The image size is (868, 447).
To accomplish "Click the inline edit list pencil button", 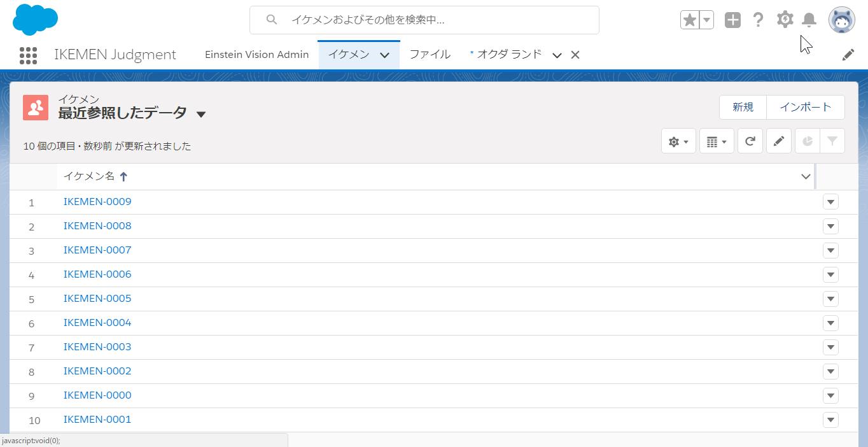I will click(x=779, y=141).
